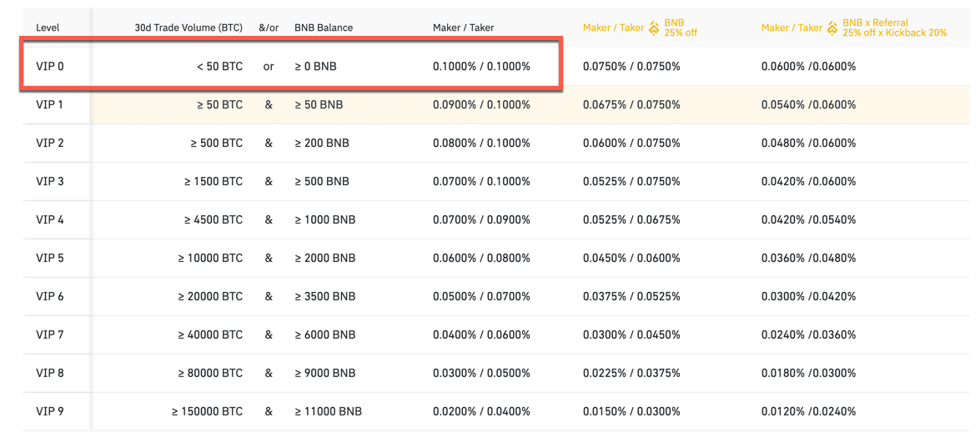
Task: Click the BNB Balance column header
Action: coord(324,28)
